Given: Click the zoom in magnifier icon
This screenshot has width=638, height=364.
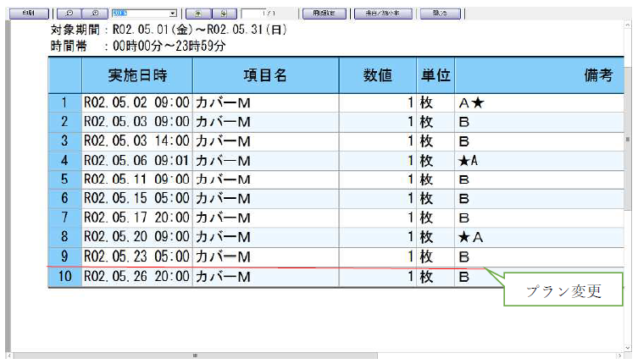Looking at the screenshot, I should tap(95, 14).
